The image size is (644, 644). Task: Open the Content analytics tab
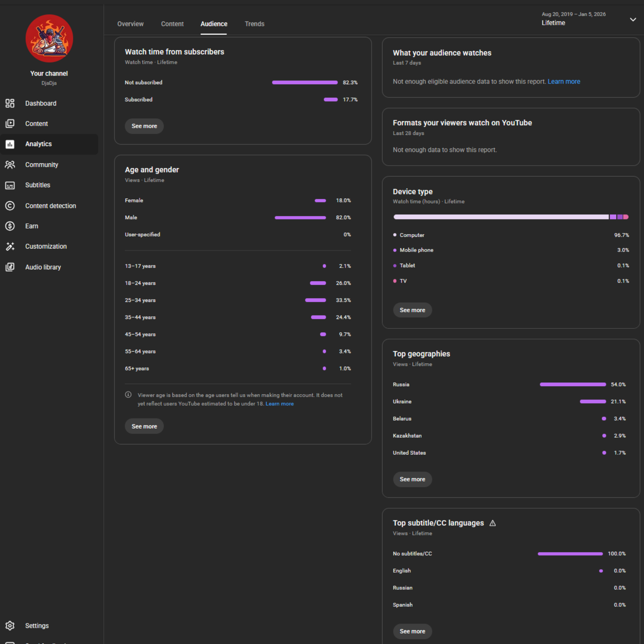[x=172, y=24]
